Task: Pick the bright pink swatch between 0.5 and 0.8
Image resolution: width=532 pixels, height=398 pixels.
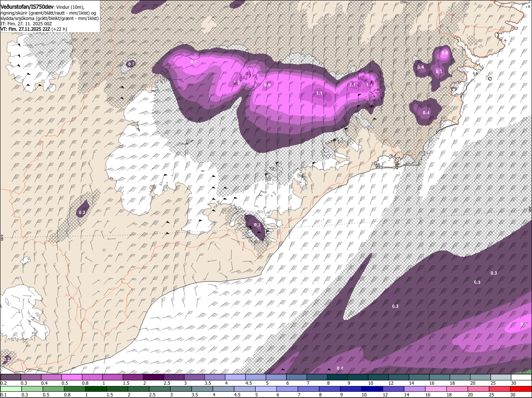Action: click(71, 377)
